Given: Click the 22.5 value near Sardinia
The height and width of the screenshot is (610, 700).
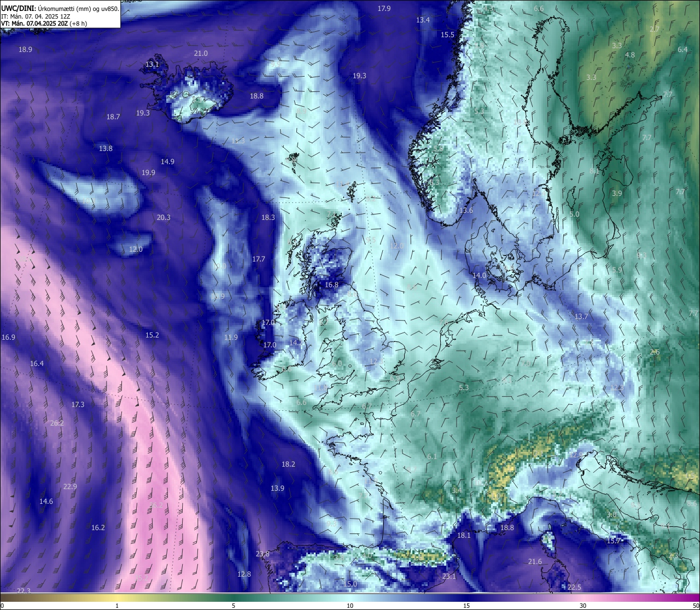Looking at the screenshot, I should click(574, 587).
